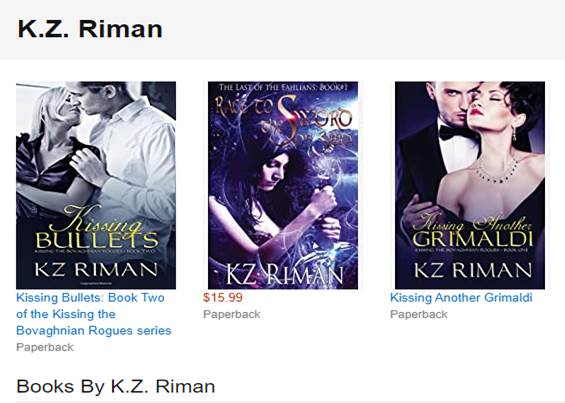This screenshot has height=403, width=565.
Task: Click the KZ RIMAN name on the fantasy cover
Action: (x=285, y=276)
